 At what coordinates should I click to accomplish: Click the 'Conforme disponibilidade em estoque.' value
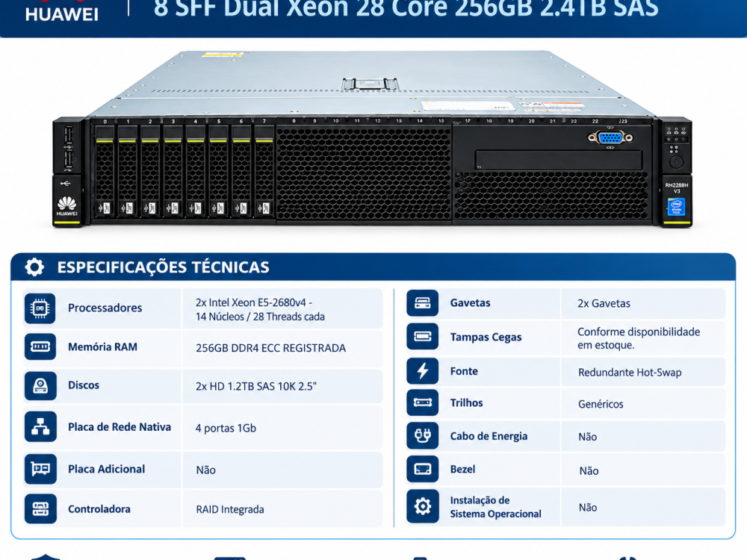pos(639,338)
